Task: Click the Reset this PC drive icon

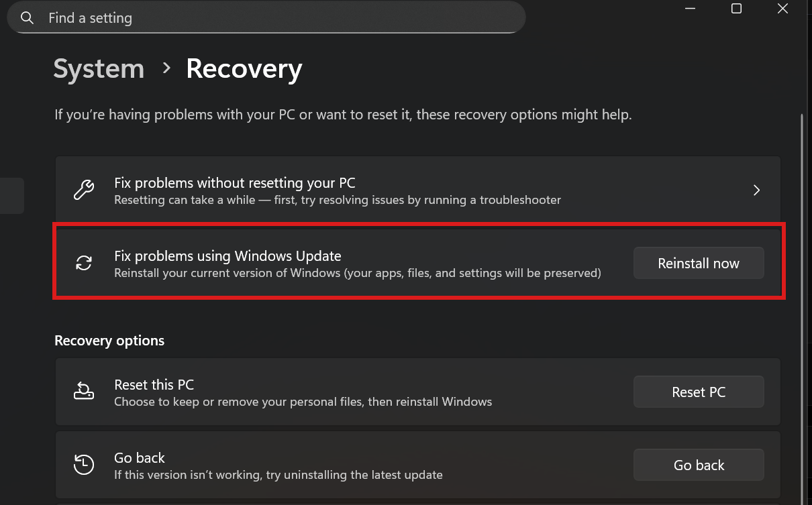Action: pyautogui.click(x=84, y=392)
